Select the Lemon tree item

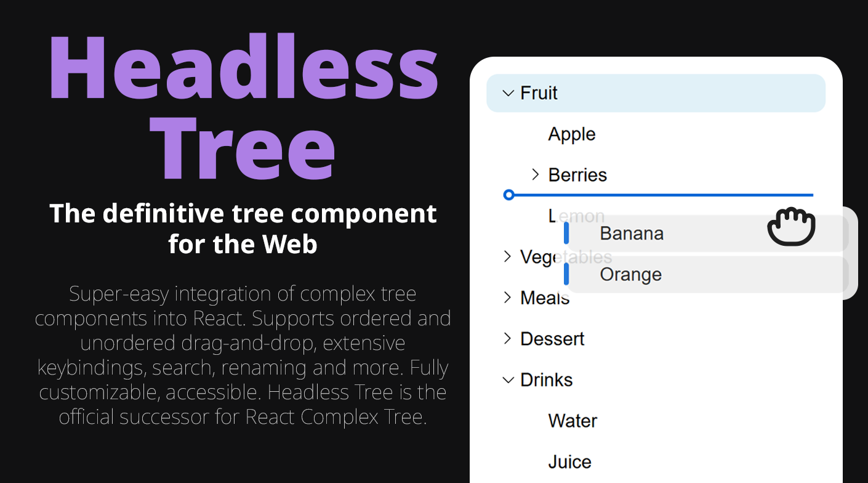(576, 216)
